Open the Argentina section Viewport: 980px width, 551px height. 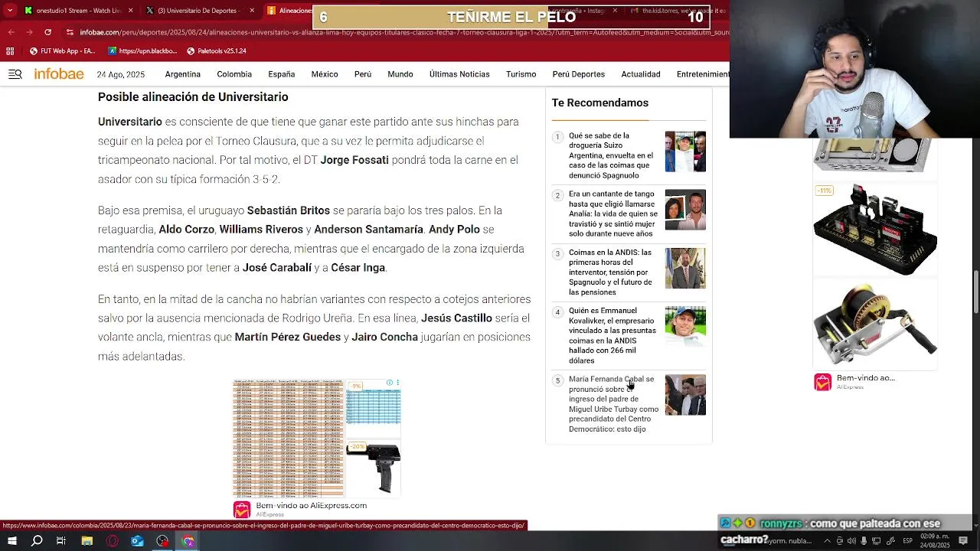click(182, 74)
